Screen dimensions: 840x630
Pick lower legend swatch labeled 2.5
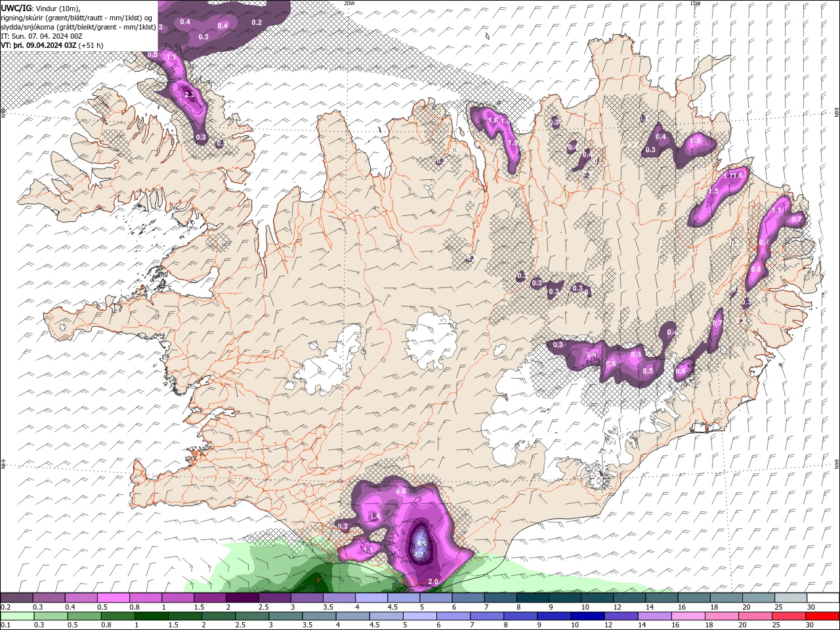point(251,616)
